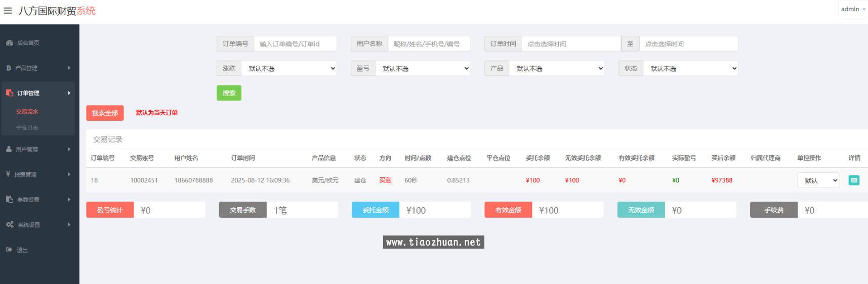868x284 pixels.
Task: Open the 交易流水 submenu item
Action: 27,112
